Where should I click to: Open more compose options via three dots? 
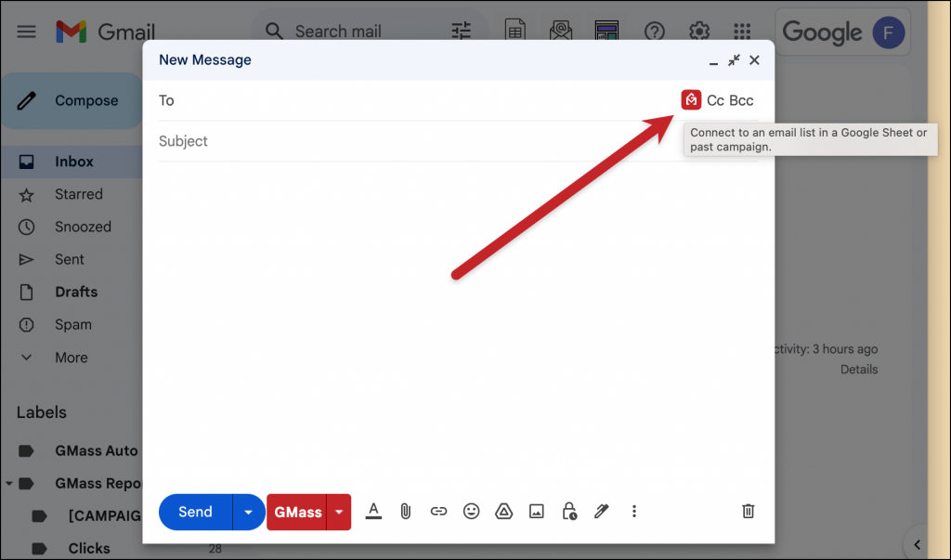click(x=633, y=511)
